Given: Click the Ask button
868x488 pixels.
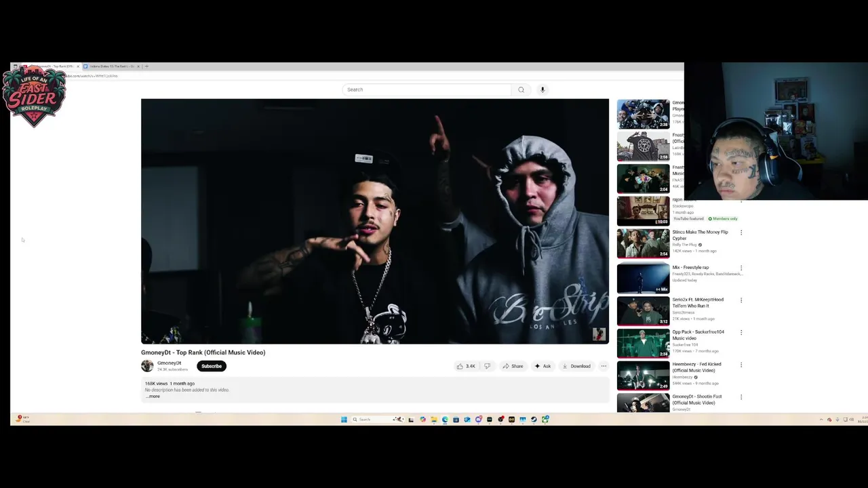Looking at the screenshot, I should pyautogui.click(x=542, y=366).
